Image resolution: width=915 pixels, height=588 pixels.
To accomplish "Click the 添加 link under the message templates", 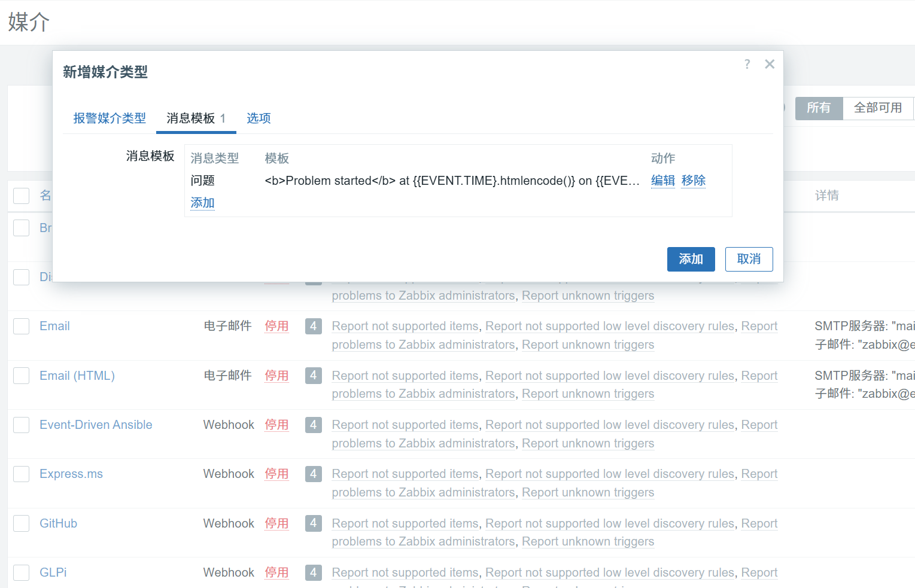I will pyautogui.click(x=202, y=203).
